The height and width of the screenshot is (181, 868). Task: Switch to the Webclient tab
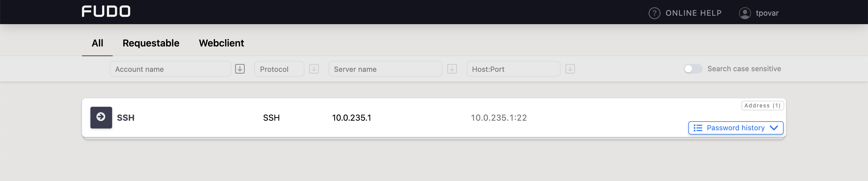pos(222,43)
